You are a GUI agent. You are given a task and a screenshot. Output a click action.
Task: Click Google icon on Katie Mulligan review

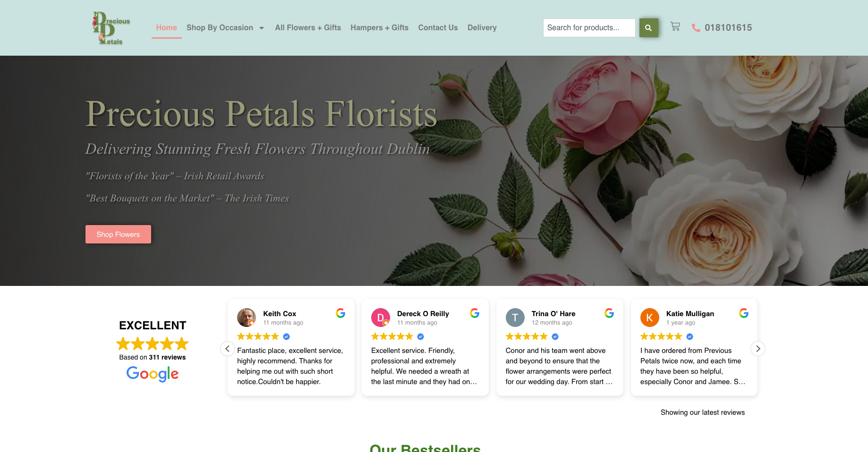point(744,313)
